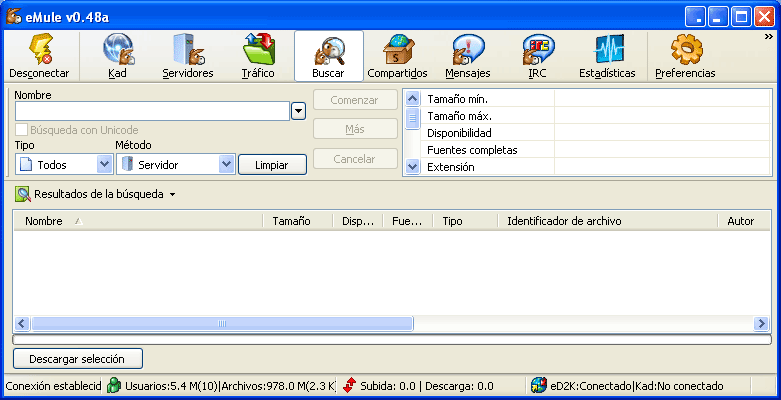
Task: Click the filter list scroll-up arrow
Action: point(412,98)
